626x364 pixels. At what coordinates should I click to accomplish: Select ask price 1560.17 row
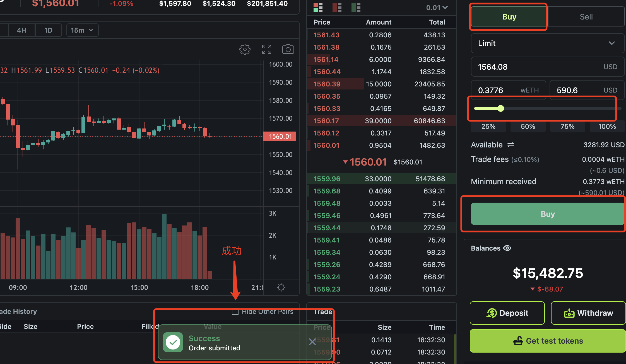point(381,121)
